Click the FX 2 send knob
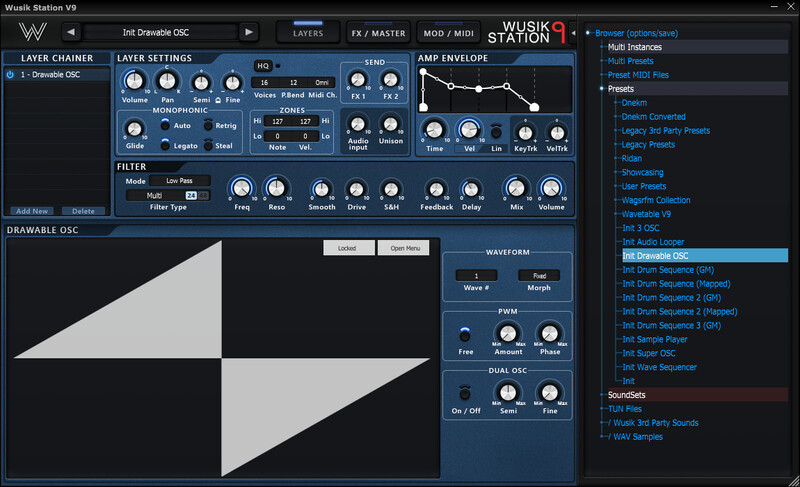This screenshot has width=800, height=487. click(390, 80)
